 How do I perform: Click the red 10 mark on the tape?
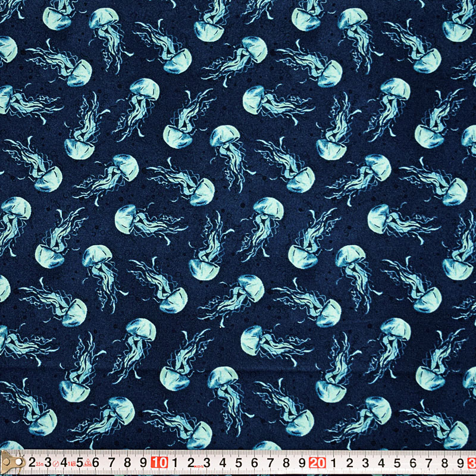pyautogui.click(x=158, y=462)
